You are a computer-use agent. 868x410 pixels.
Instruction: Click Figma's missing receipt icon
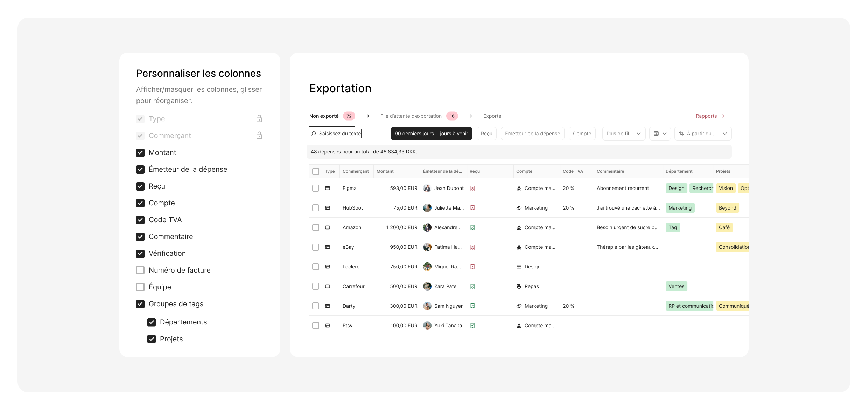(x=472, y=188)
